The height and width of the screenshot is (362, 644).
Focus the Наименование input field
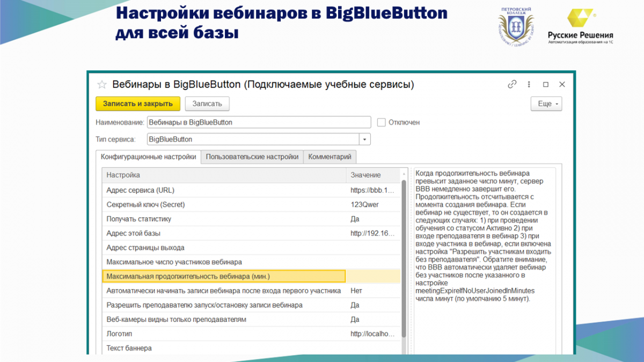tap(259, 122)
